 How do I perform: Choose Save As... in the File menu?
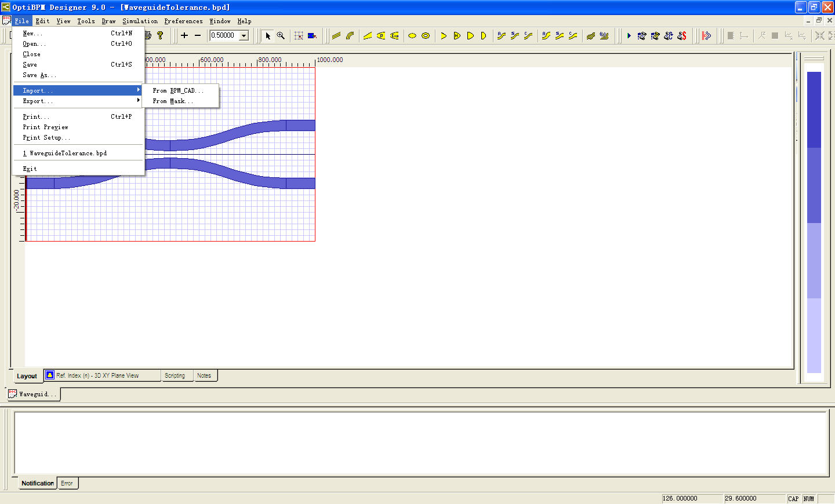point(78,75)
